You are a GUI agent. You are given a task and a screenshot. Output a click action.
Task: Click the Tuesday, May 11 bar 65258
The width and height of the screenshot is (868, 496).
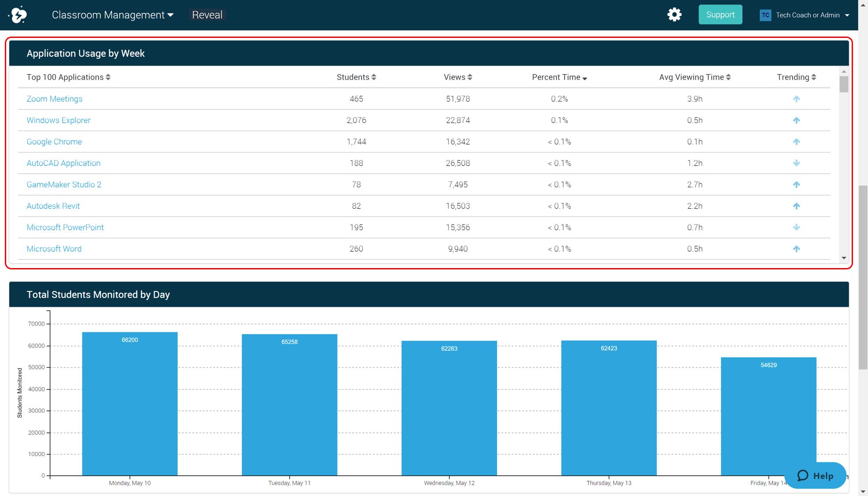(289, 405)
